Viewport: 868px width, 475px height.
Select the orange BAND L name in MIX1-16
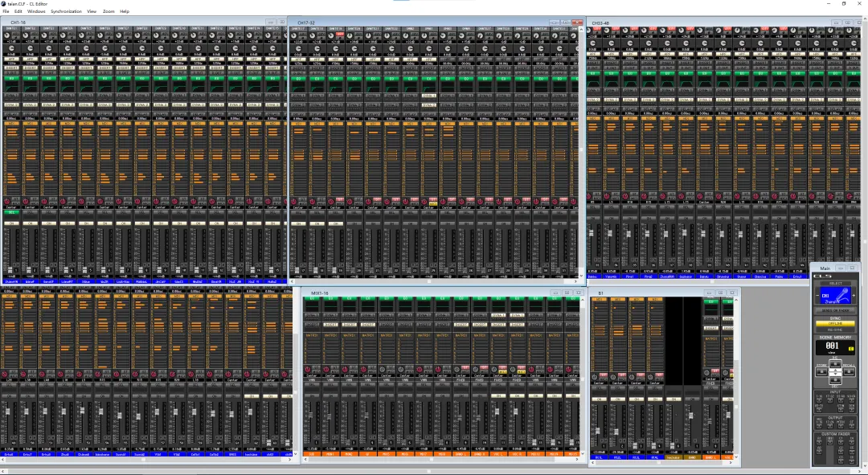pyautogui.click(x=461, y=454)
